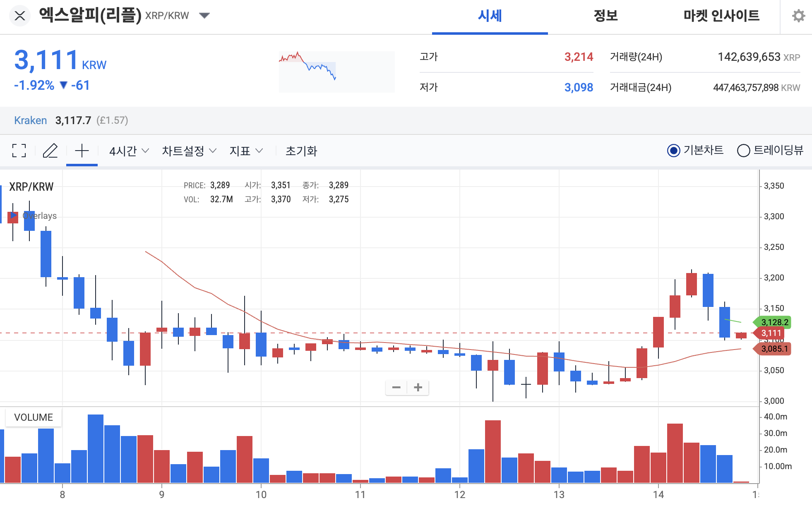Reset the chart with 초기화 button

(x=302, y=151)
